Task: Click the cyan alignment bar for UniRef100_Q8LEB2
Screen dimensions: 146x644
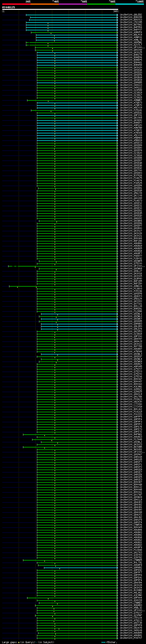Action: pos(72,15)
